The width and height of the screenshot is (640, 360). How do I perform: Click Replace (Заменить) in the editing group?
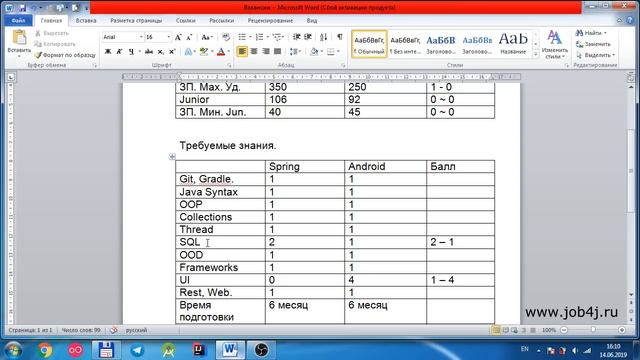(x=593, y=44)
